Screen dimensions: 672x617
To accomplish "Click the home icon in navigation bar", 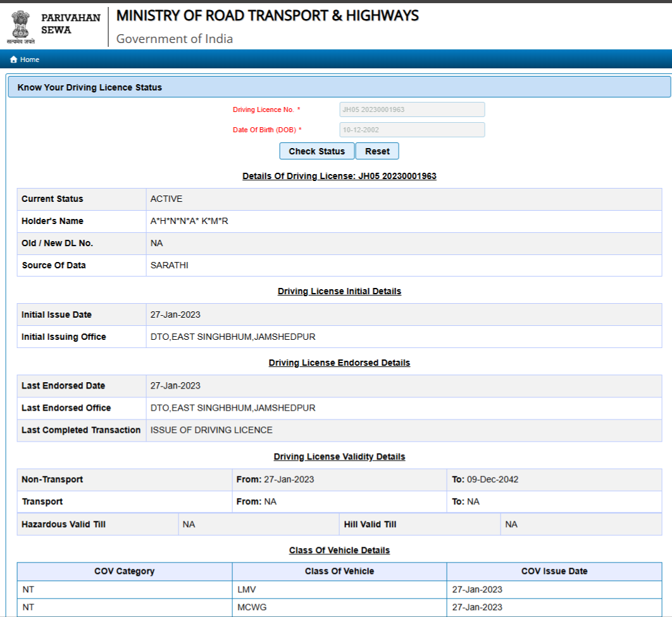I will 13,59.
